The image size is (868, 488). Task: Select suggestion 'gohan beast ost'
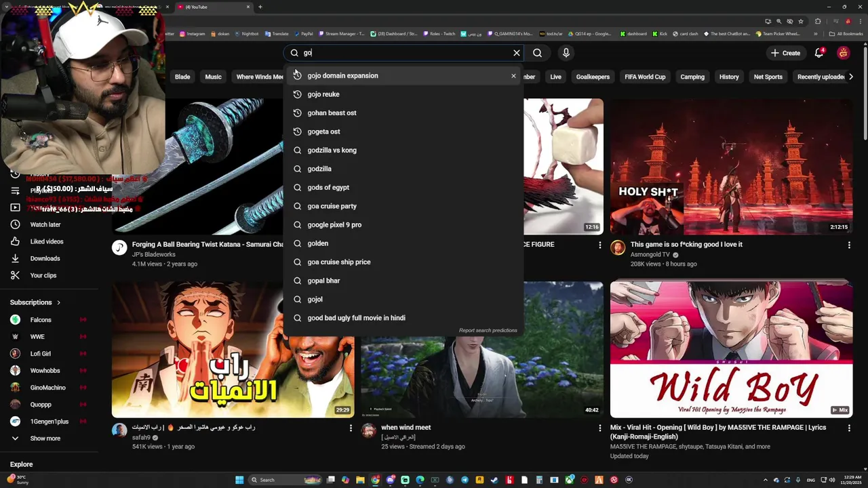tap(403, 113)
